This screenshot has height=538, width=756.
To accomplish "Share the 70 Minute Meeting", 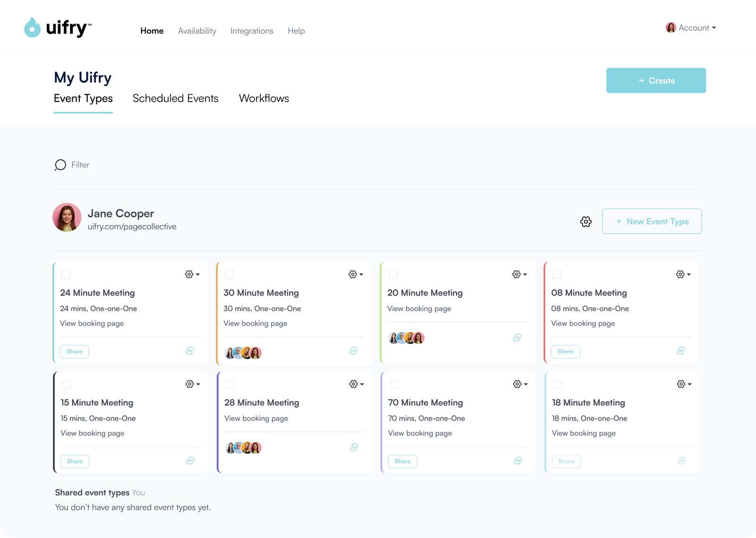I will coord(403,461).
